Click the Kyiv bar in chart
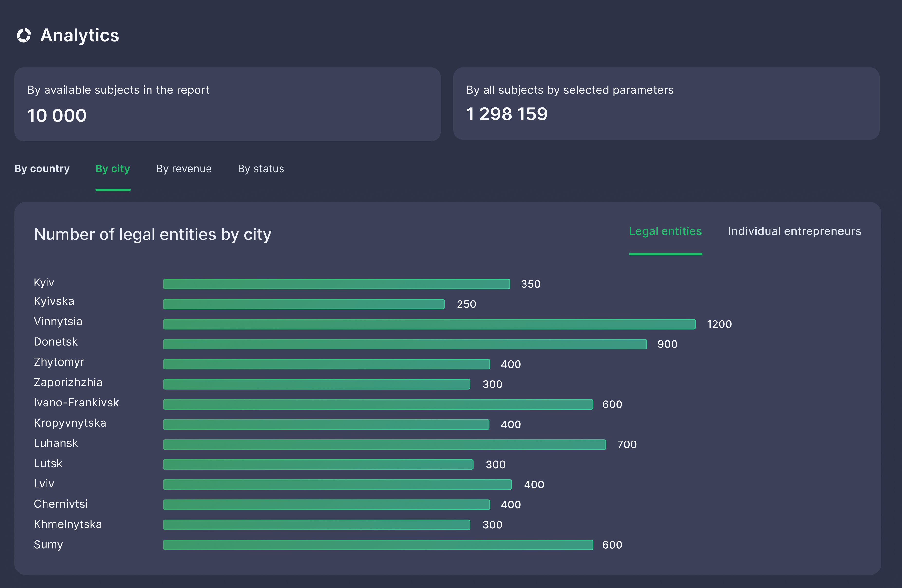The width and height of the screenshot is (902, 588). (x=336, y=284)
